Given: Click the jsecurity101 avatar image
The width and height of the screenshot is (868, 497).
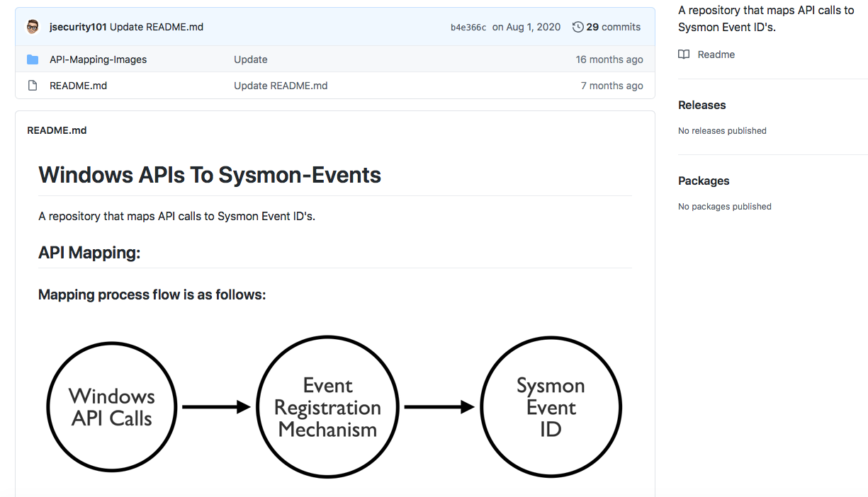Looking at the screenshot, I should tap(33, 27).
